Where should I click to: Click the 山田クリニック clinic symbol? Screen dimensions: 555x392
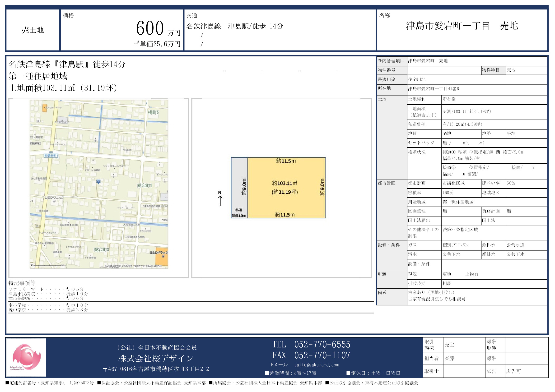54,201
